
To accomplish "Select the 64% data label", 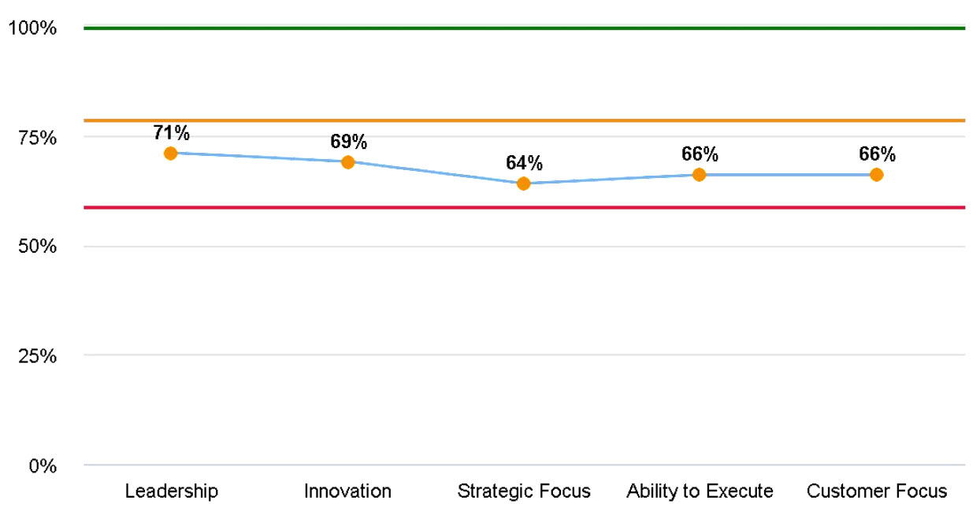I will [524, 163].
